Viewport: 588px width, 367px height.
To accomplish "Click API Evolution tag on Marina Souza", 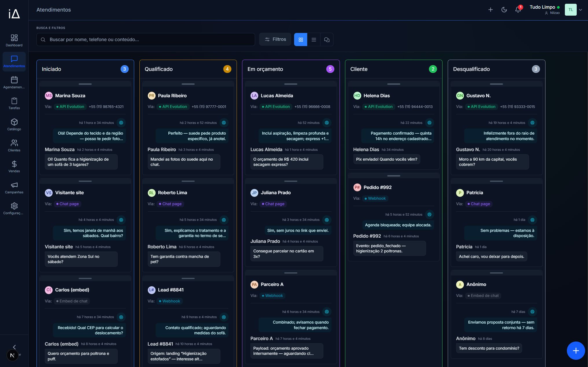I will [x=70, y=107].
